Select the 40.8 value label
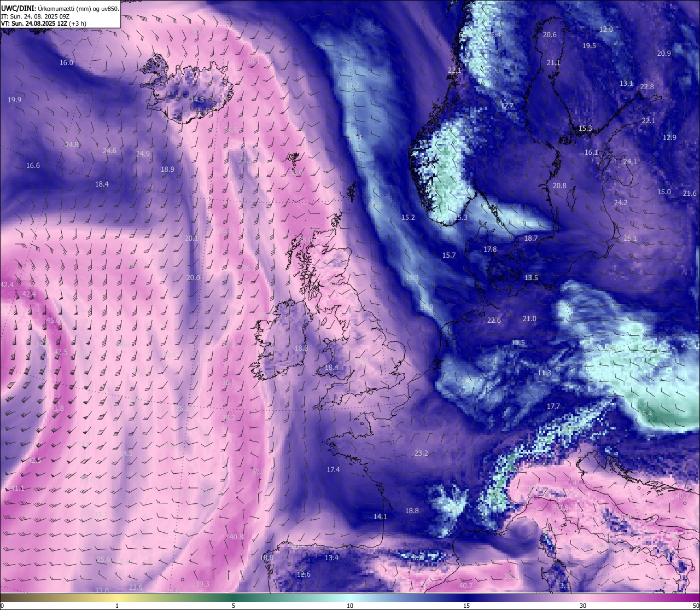 pos(236,537)
